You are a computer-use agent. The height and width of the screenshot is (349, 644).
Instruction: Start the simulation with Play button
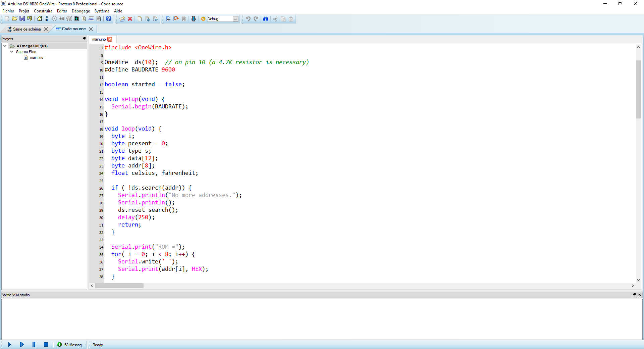pyautogui.click(x=9, y=345)
